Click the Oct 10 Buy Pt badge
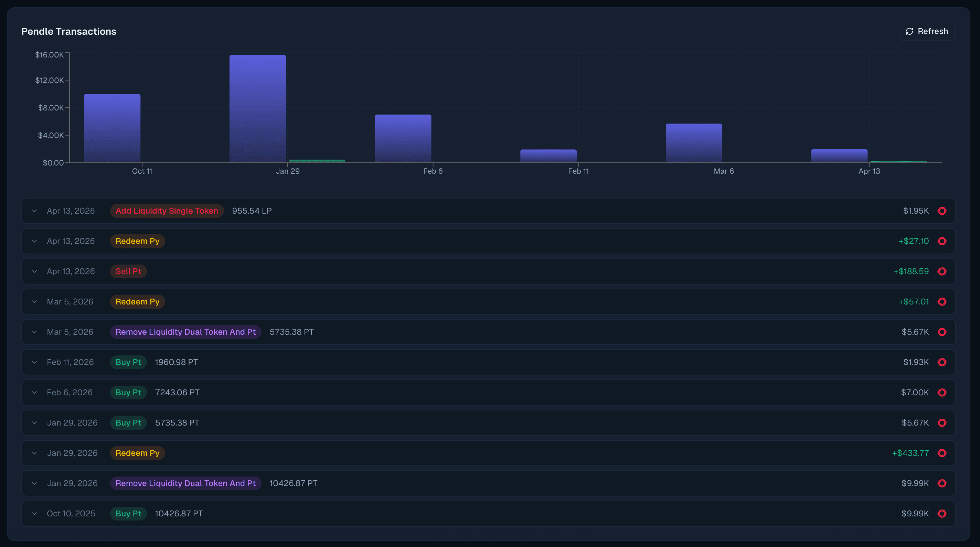This screenshot has height=547, width=980. [x=128, y=514]
